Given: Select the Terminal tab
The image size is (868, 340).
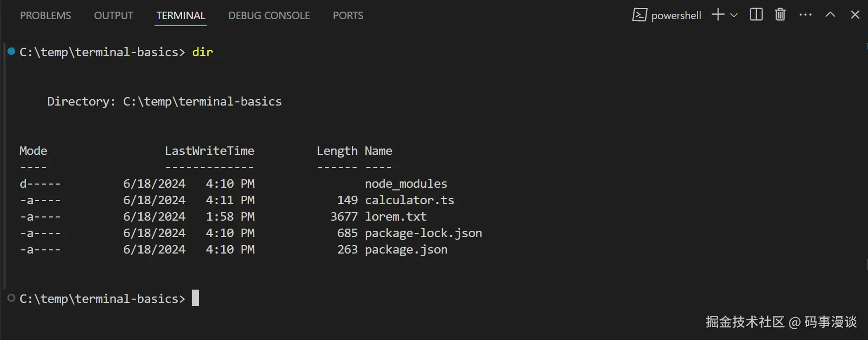Looking at the screenshot, I should 181,15.
